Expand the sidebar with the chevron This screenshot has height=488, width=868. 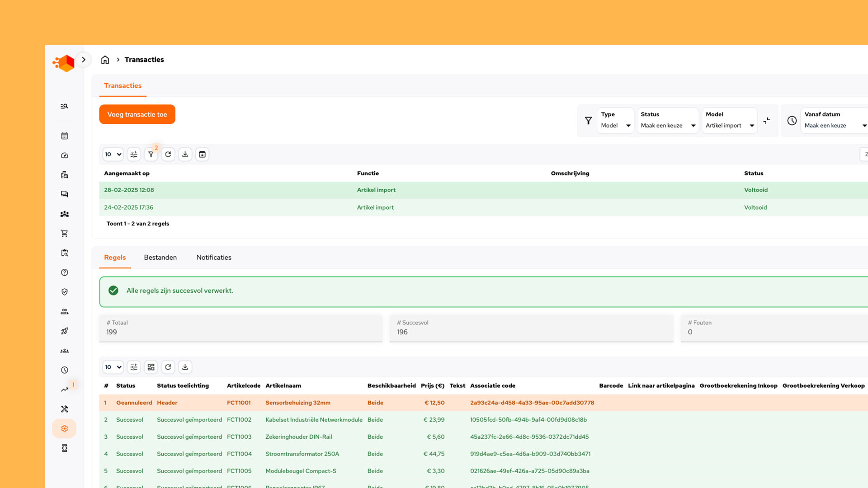84,60
